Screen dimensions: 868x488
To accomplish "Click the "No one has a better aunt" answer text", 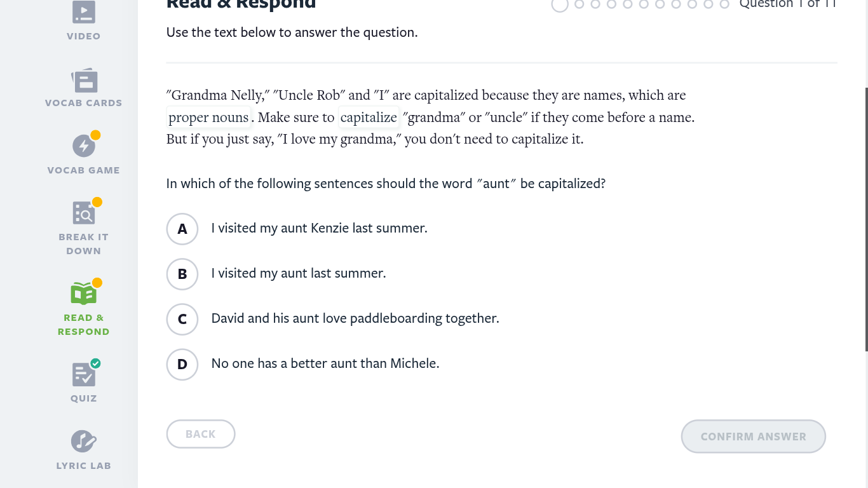I will 325,363.
